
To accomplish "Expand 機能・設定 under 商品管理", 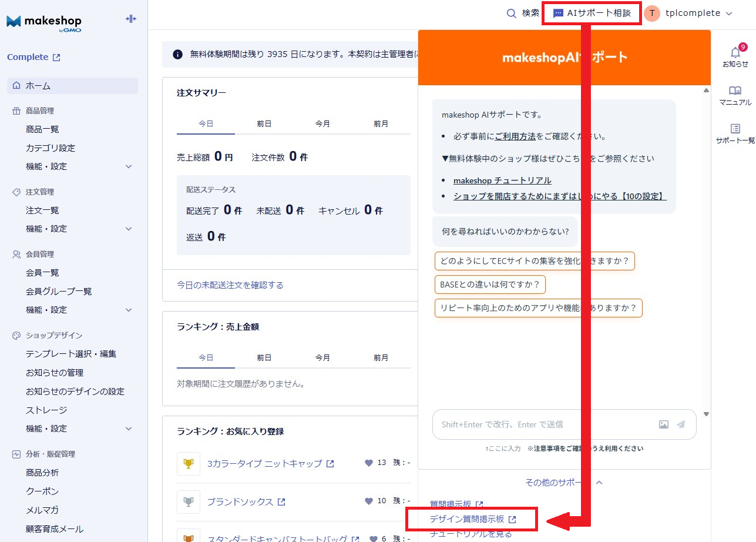I will [129, 166].
